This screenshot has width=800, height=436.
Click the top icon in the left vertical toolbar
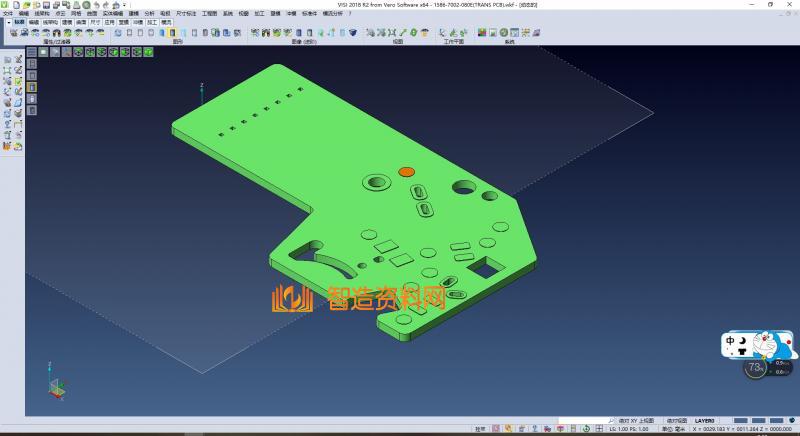click(x=7, y=60)
